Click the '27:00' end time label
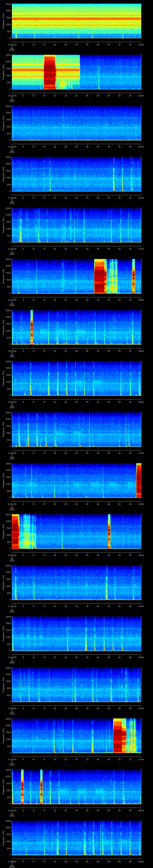Screen dimensions: 153x868 (x=141, y=249)
